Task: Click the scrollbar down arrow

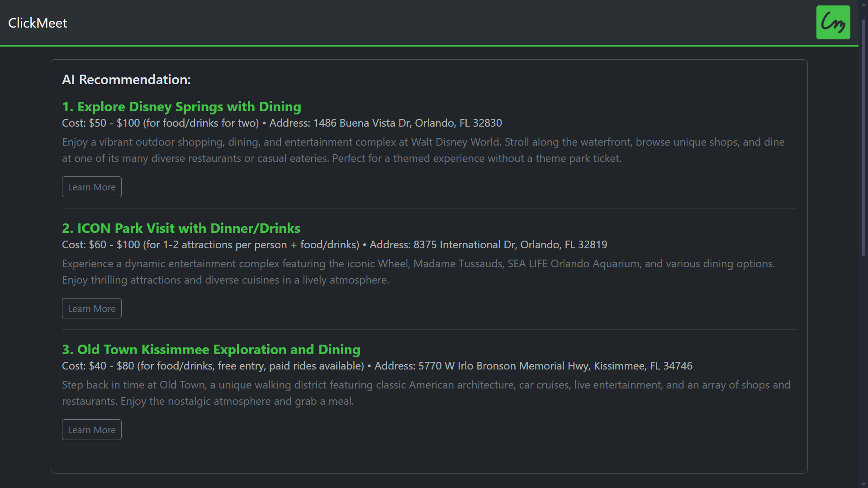Action: tap(863, 484)
